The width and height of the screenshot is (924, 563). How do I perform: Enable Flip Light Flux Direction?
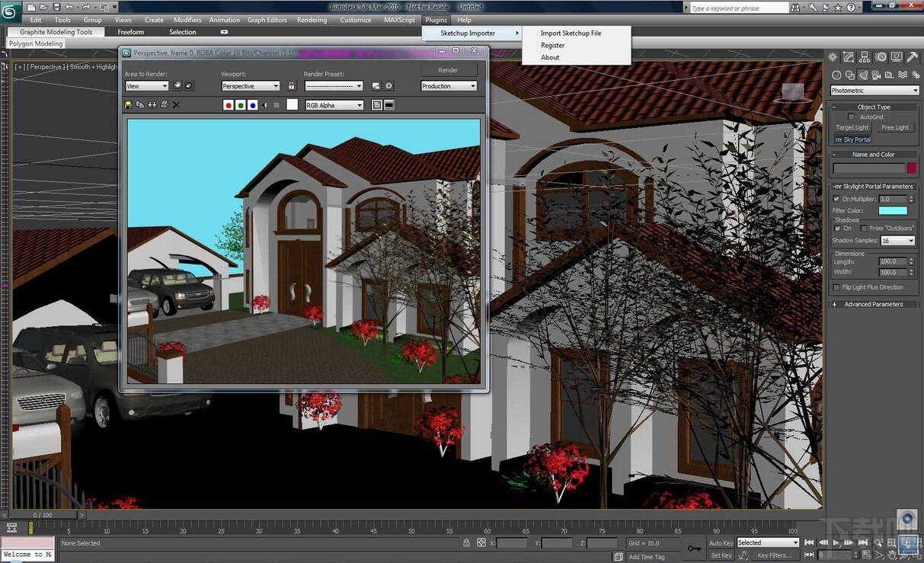836,287
